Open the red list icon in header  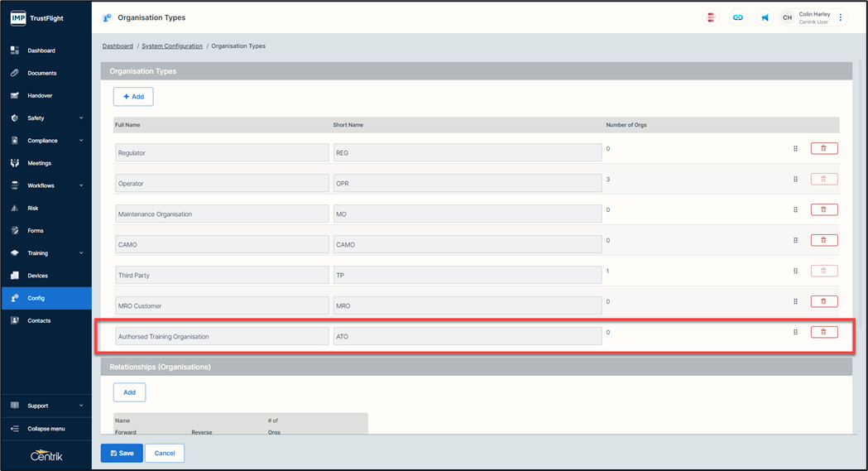(x=711, y=17)
